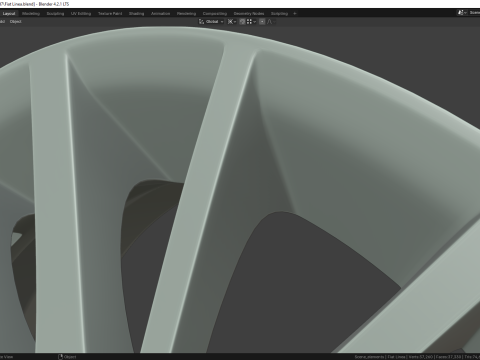
Task: Toggle proportional editing button
Action: [x=262, y=22]
